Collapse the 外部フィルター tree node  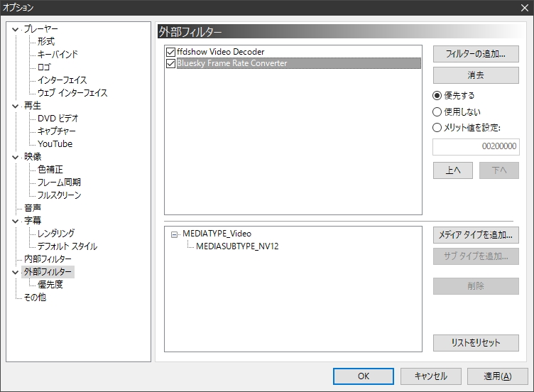(15, 272)
